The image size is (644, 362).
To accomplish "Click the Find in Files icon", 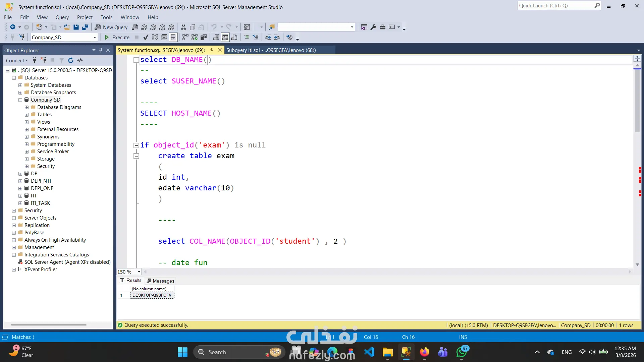I will point(272,27).
